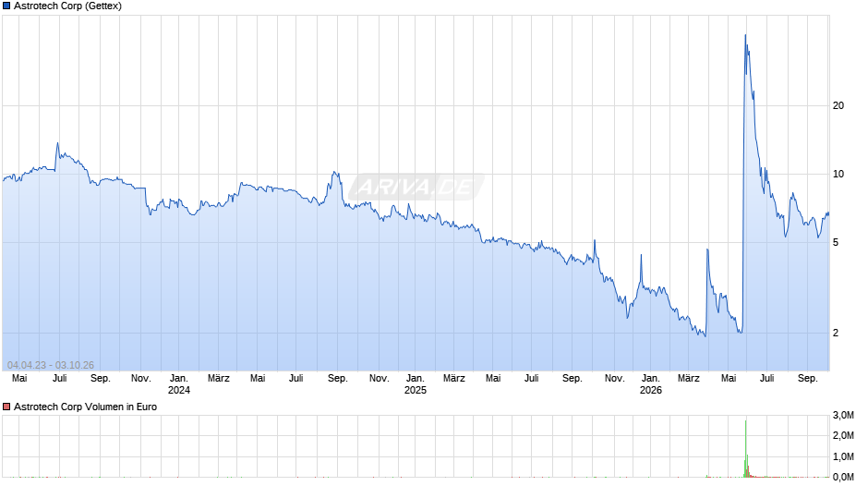Click the highest price peak above 20
868x486 pixels.
click(745, 35)
